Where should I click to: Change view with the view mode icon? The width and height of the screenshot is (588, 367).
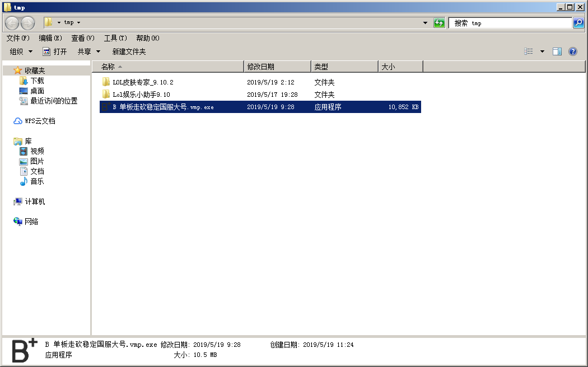point(529,51)
